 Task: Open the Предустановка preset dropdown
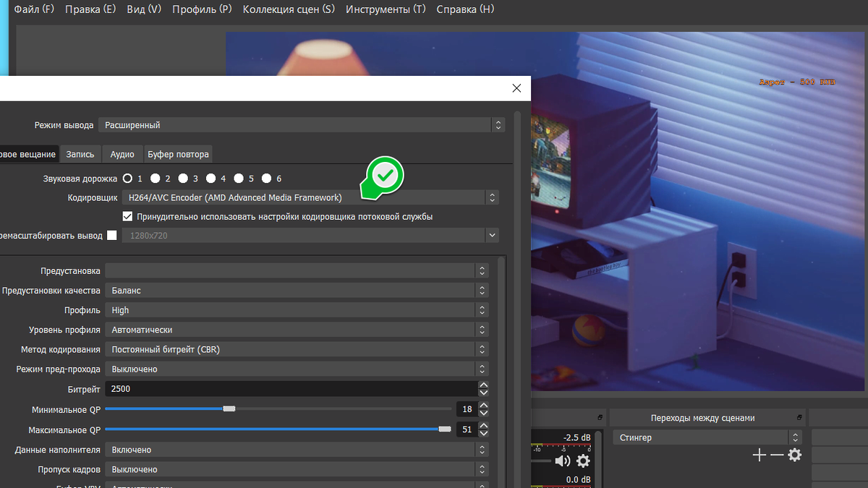[297, 270]
